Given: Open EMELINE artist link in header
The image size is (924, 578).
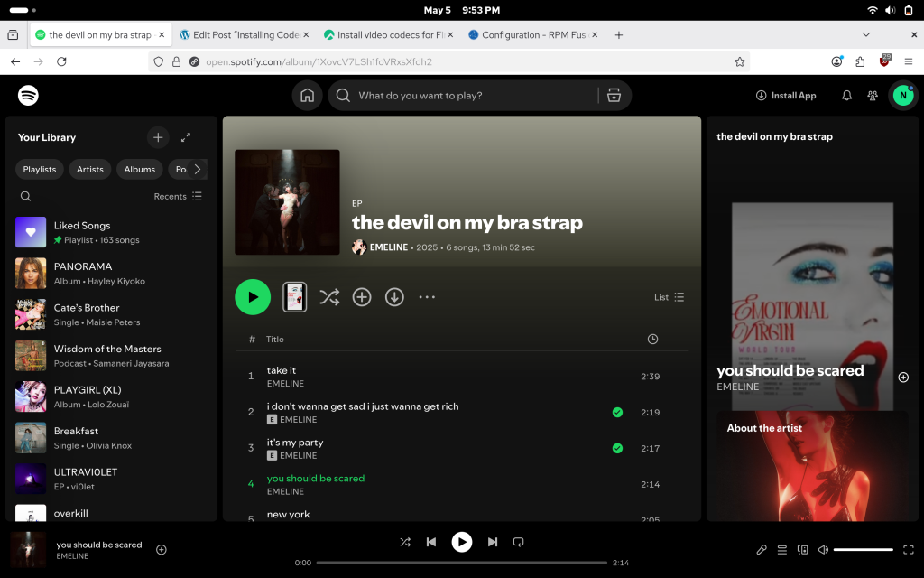Looking at the screenshot, I should point(388,247).
